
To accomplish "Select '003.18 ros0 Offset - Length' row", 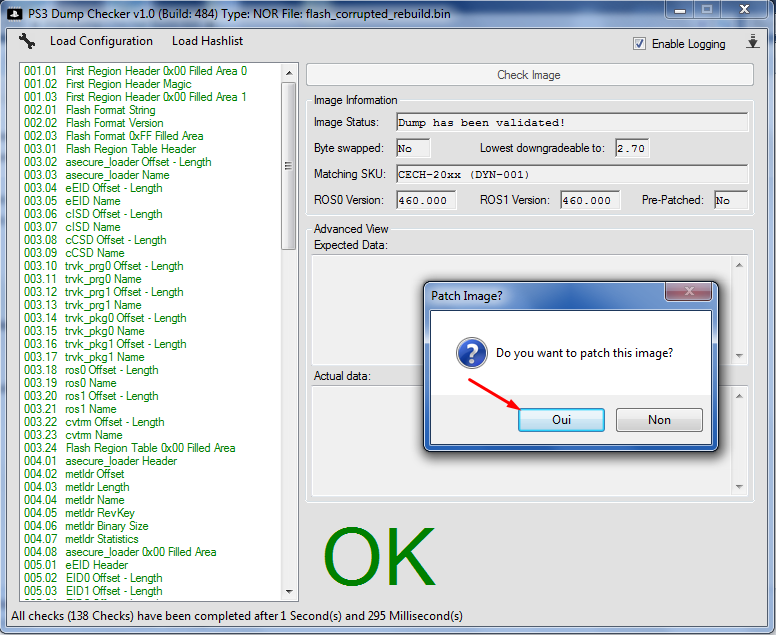I will click(x=91, y=370).
